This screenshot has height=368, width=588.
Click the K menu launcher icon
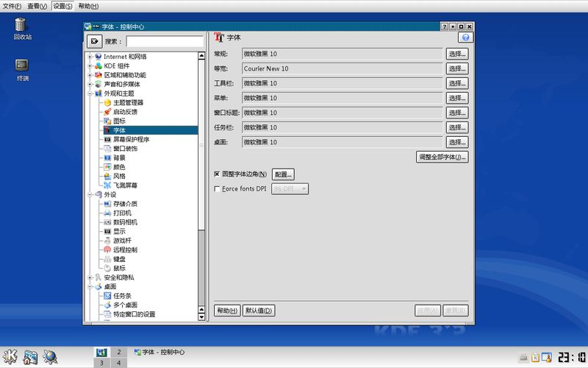click(11, 356)
